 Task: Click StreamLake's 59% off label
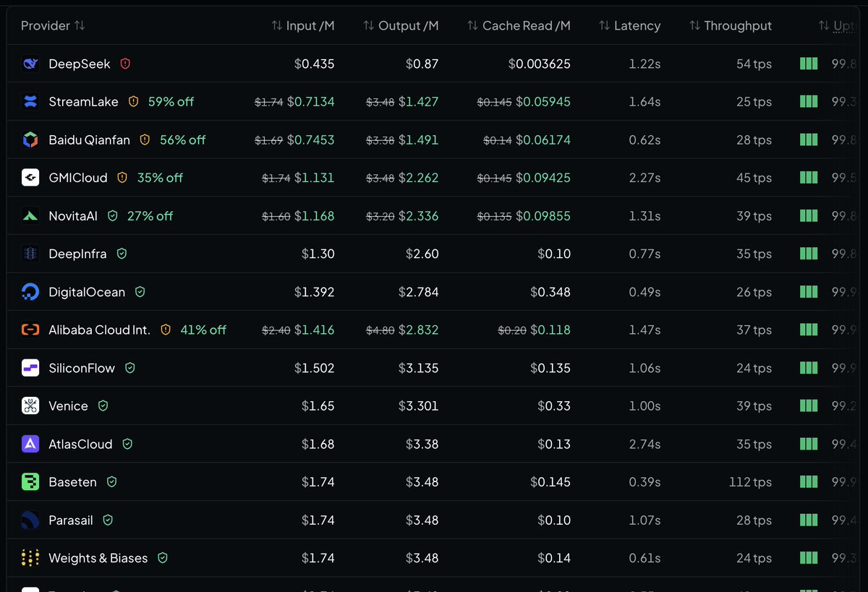[x=171, y=102]
